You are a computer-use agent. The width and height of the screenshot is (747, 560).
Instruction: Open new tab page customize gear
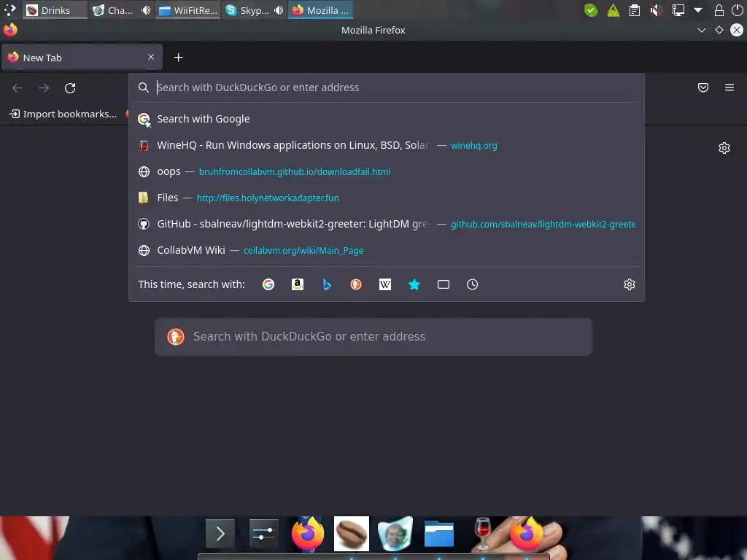click(724, 148)
